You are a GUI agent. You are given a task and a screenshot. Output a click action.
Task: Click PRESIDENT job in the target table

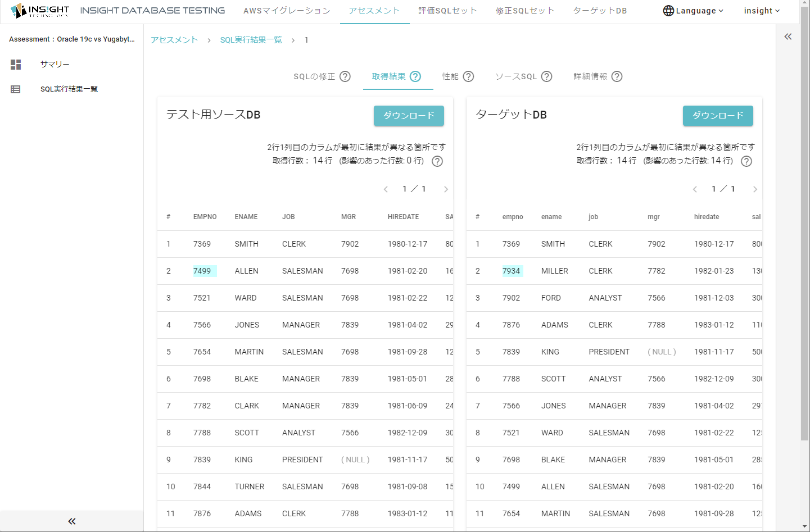coord(609,352)
